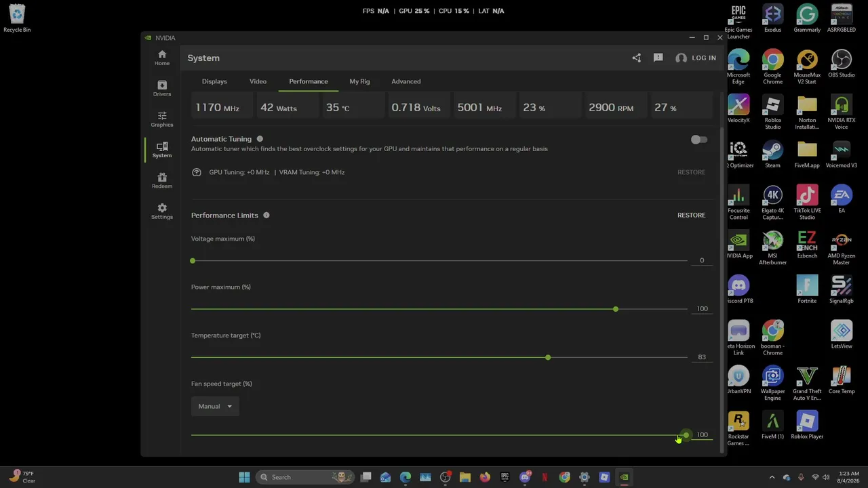This screenshot has height=488, width=868.
Task: Click the OBS Studio desktop icon
Action: [x=842, y=64]
